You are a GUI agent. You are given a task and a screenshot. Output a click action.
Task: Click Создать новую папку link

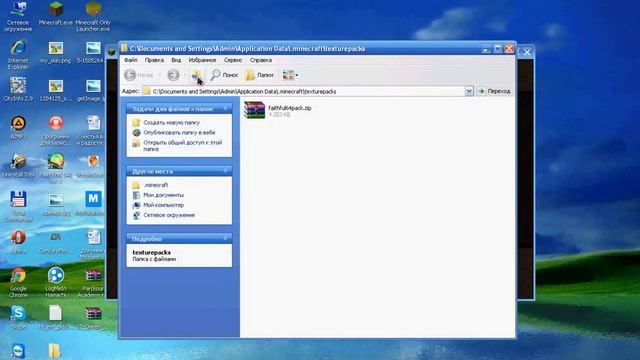point(171,122)
